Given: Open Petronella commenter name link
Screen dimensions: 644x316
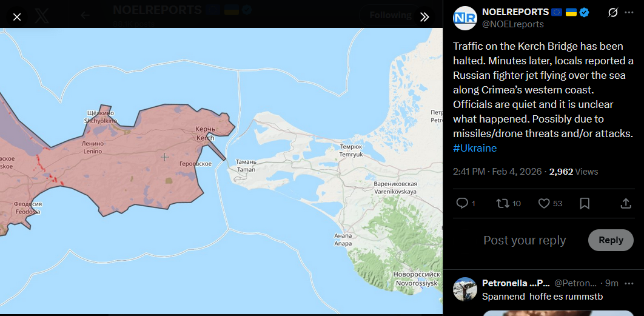Looking at the screenshot, I should pyautogui.click(x=516, y=283).
